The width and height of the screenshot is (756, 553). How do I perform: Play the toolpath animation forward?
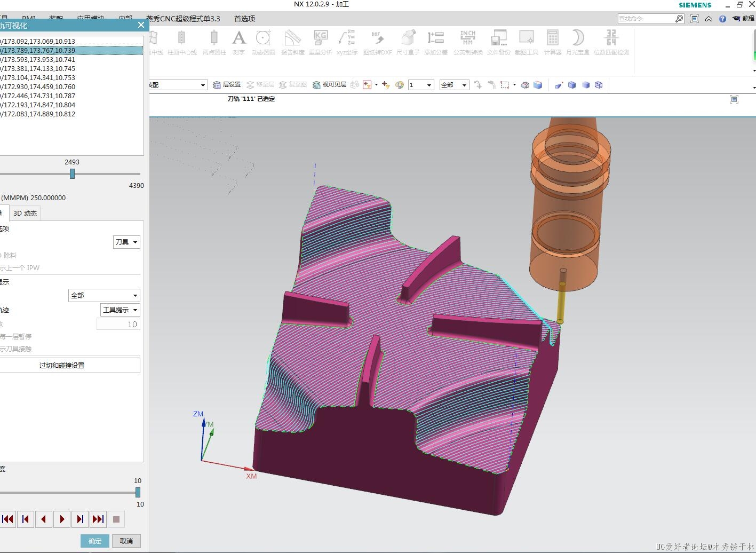(x=62, y=519)
